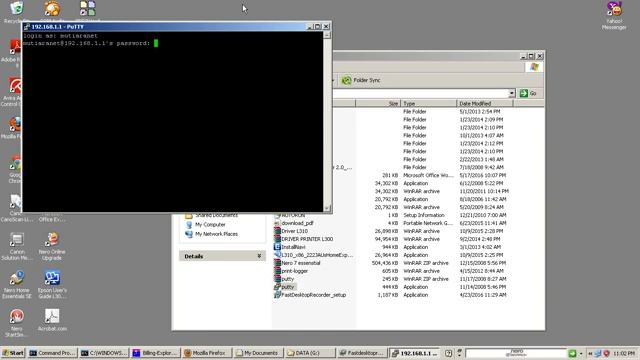This screenshot has height=360, width=640.
Task: Click inside the PuTTY terminal at password prompt
Action: (x=156, y=43)
